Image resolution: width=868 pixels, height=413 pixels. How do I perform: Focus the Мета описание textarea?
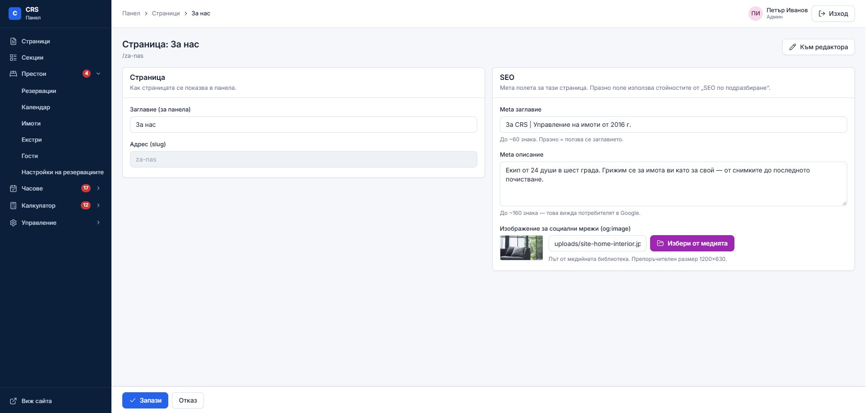pos(673,184)
